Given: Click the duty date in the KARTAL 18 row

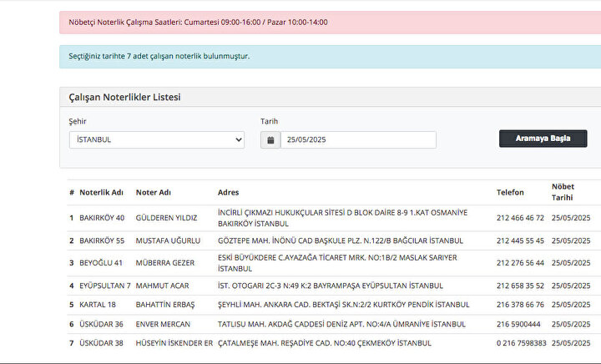Looking at the screenshot, I should [571, 305].
